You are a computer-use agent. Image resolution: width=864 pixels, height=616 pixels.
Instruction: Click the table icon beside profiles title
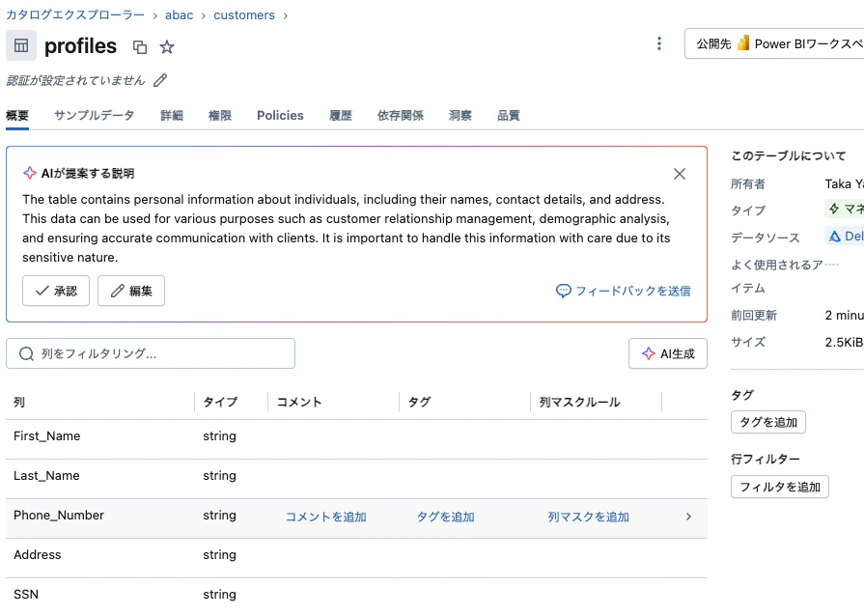[21, 45]
